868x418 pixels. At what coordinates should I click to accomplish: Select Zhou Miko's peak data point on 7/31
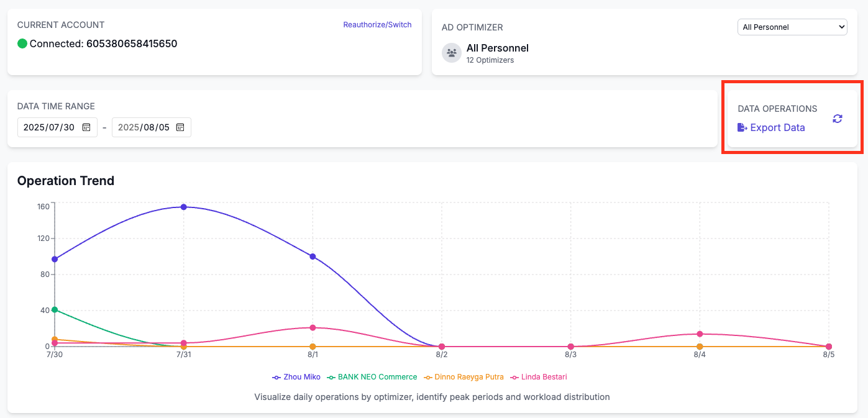pyautogui.click(x=184, y=207)
